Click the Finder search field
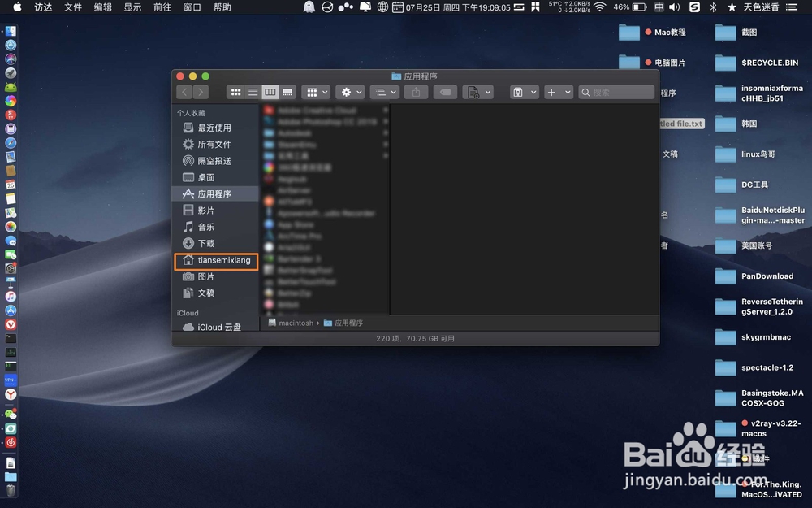Screen dimensions: 812x508 (x=616, y=93)
